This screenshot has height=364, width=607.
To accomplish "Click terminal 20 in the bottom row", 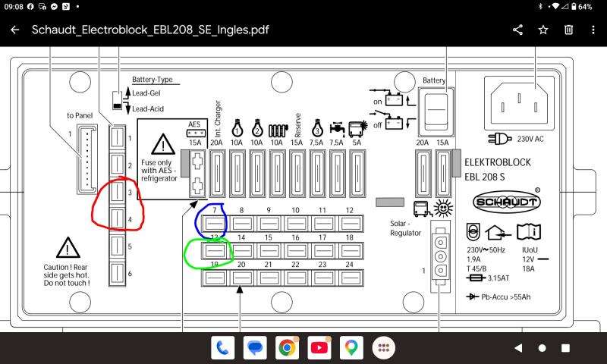I will coord(242,278).
